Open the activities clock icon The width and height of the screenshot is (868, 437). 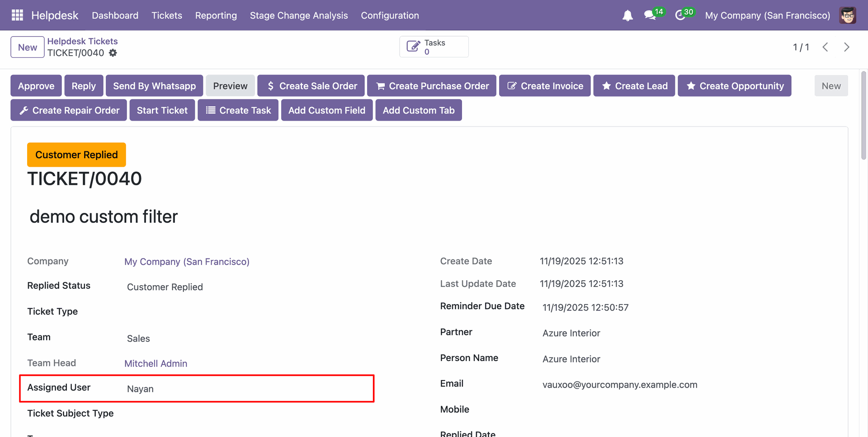tap(680, 15)
